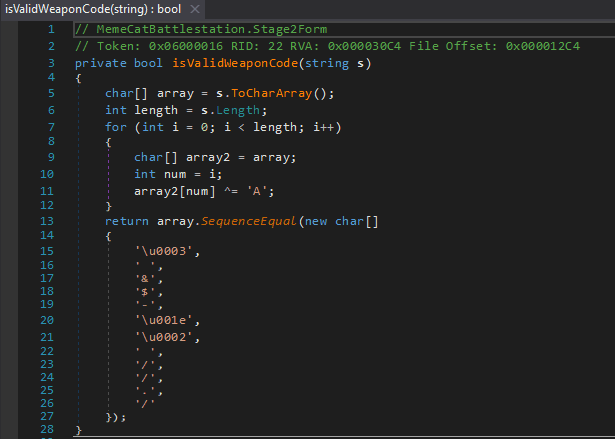Click line number 7 in the gutter
Image resolution: width=615 pixels, height=439 pixels.
[51, 127]
